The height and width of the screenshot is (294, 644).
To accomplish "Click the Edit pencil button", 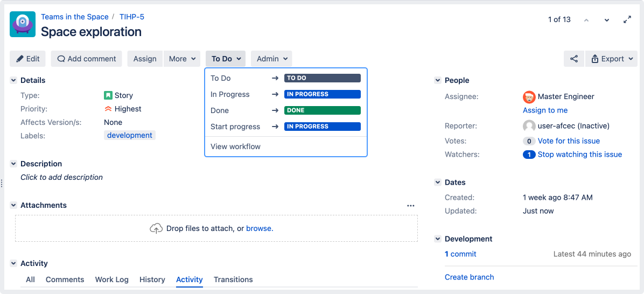I will coord(27,59).
